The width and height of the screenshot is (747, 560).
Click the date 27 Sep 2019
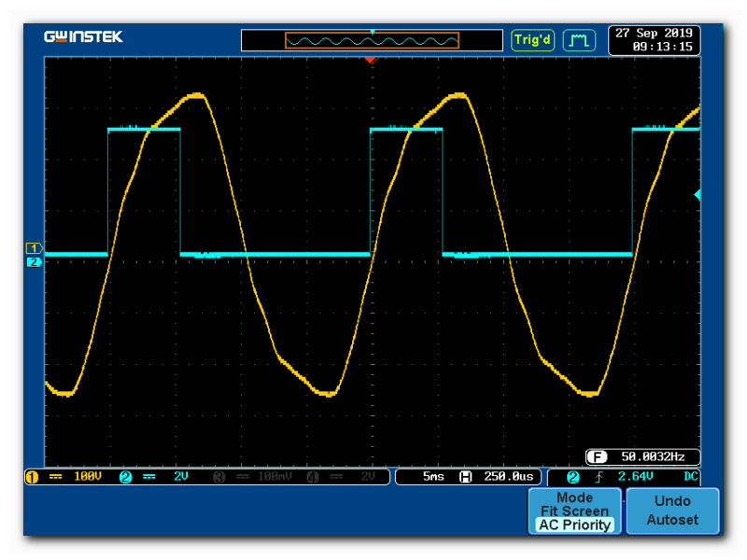tap(654, 34)
